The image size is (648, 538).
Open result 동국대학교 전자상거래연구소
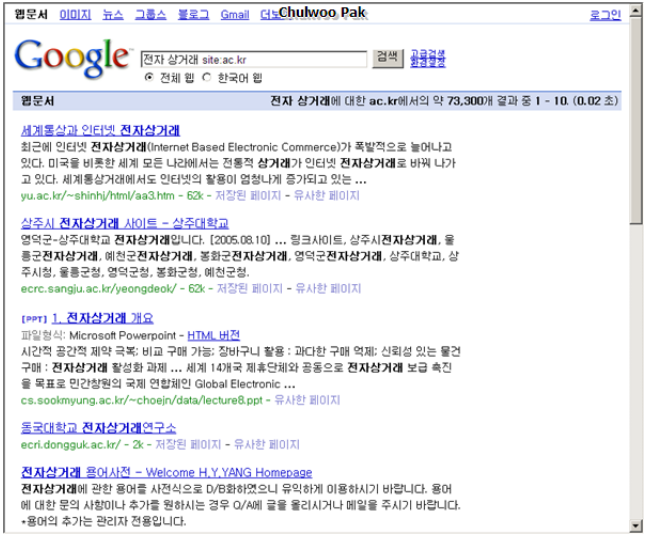coord(98,428)
